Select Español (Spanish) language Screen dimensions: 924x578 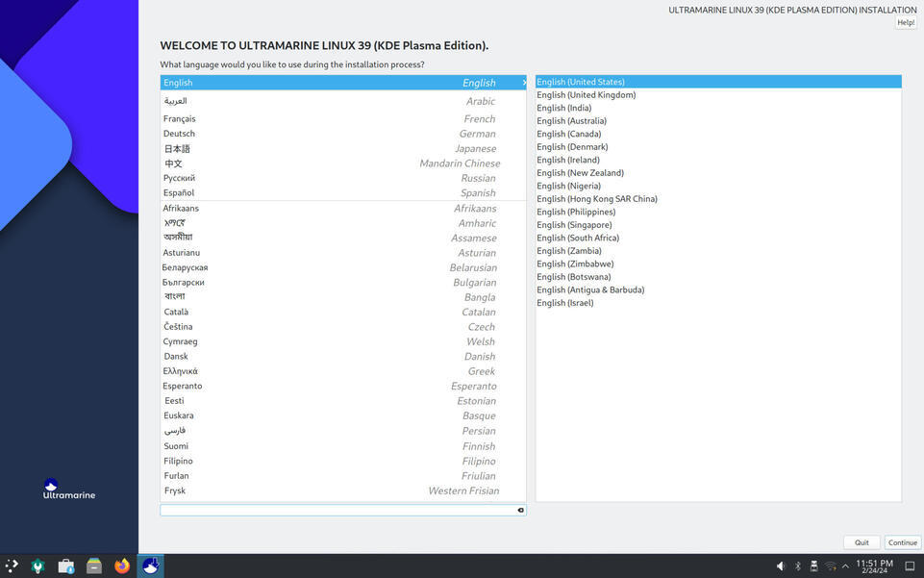343,192
